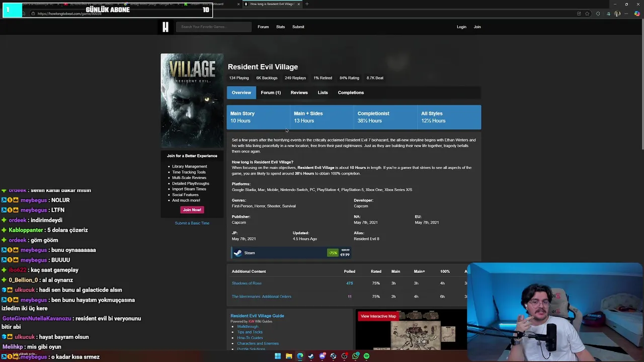Click the Rated column header
This screenshot has height=362, width=644.
click(376, 271)
